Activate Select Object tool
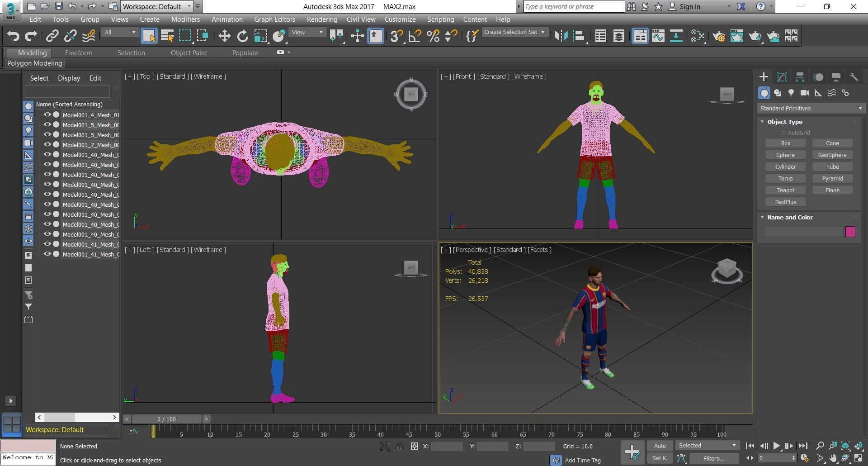Viewport: 868px width, 466px height. click(x=149, y=36)
